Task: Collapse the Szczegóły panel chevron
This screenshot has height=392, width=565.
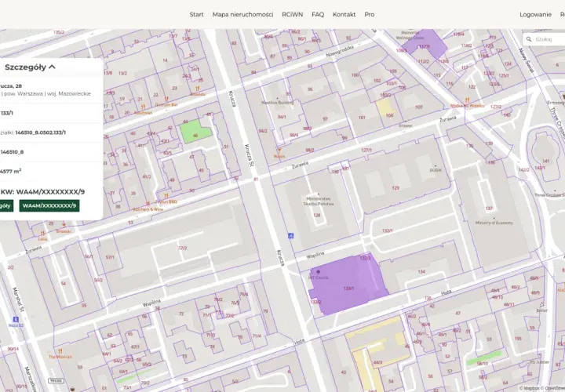Action: tap(52, 67)
